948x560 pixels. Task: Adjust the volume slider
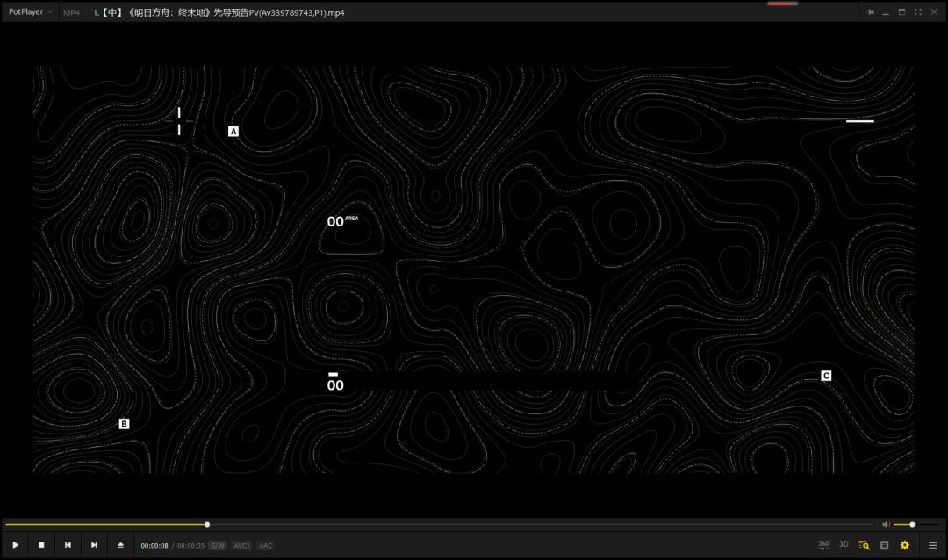tap(916, 524)
